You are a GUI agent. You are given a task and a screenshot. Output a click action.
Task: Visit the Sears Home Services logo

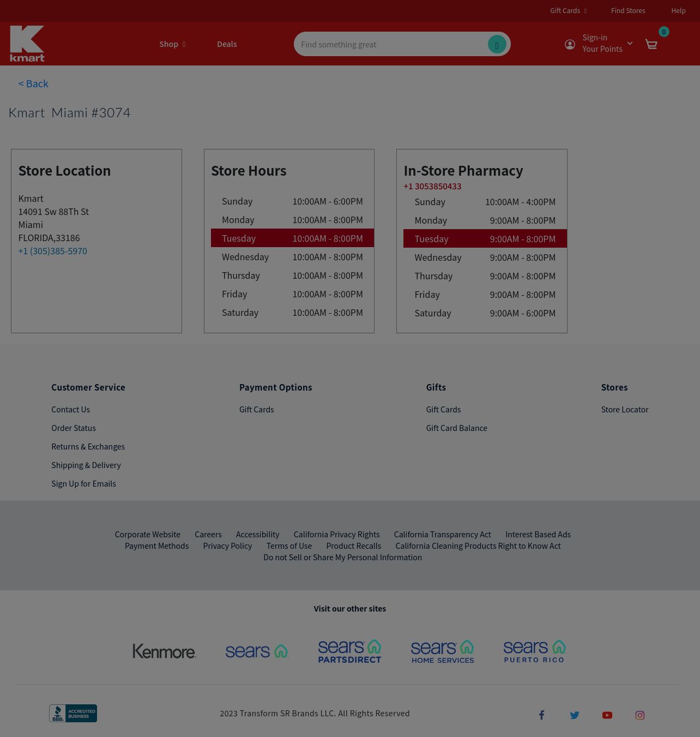443,651
